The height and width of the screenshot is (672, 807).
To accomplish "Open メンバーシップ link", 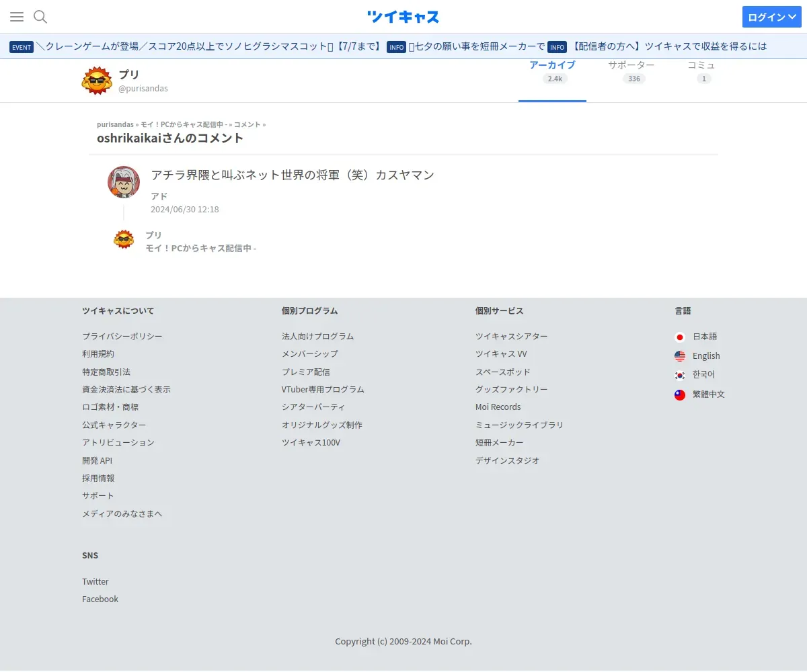I will pyautogui.click(x=310, y=353).
